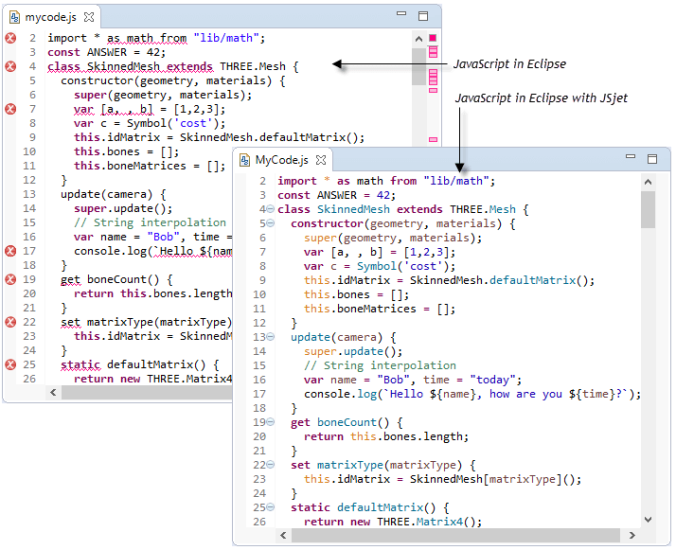The image size is (676, 550).
Task: Click the error icon at line 19
Action: click(10, 280)
